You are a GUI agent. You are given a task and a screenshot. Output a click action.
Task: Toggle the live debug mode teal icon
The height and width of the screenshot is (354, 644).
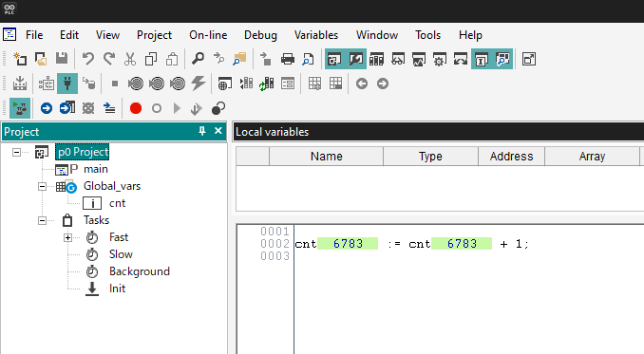pyautogui.click(x=20, y=108)
